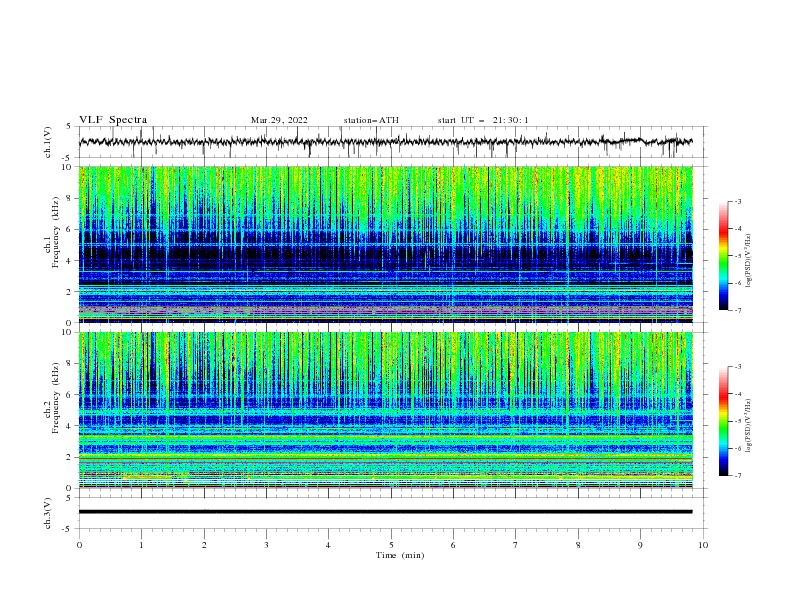This screenshot has height=612, width=792.
Task: Click the "ch.3(V)" axis label
Action: [x=48, y=513]
